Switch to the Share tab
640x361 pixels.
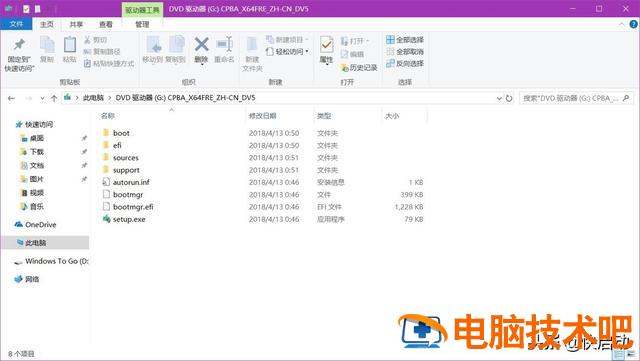point(76,25)
